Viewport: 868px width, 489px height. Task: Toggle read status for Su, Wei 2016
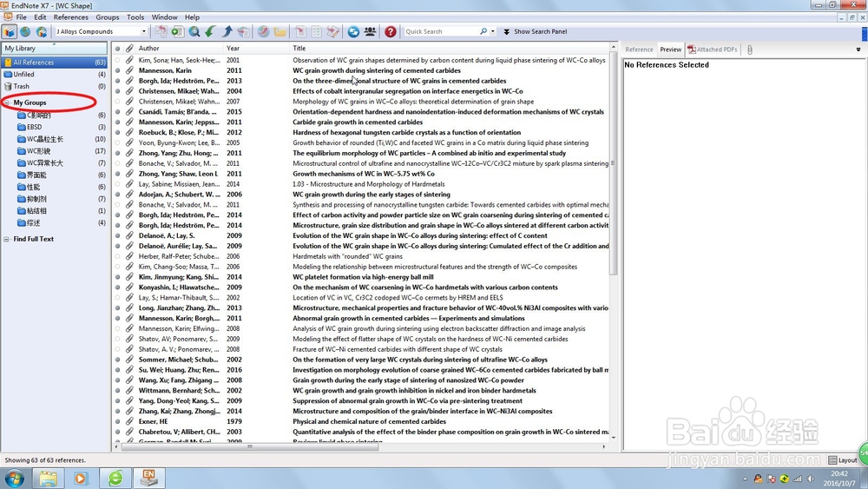coord(117,370)
